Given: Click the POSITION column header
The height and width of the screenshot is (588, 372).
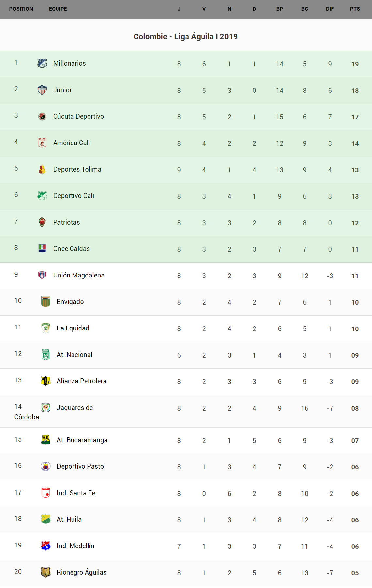Looking at the screenshot, I should point(21,9).
